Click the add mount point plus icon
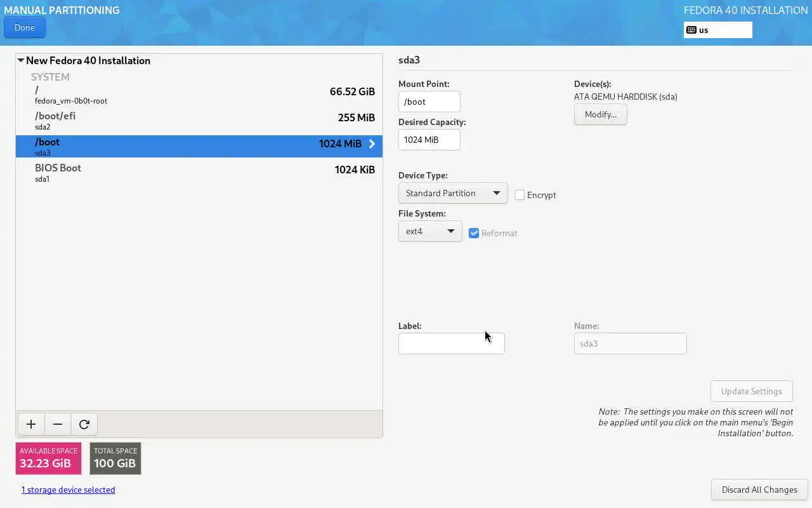The image size is (812, 508). pyautogui.click(x=31, y=424)
